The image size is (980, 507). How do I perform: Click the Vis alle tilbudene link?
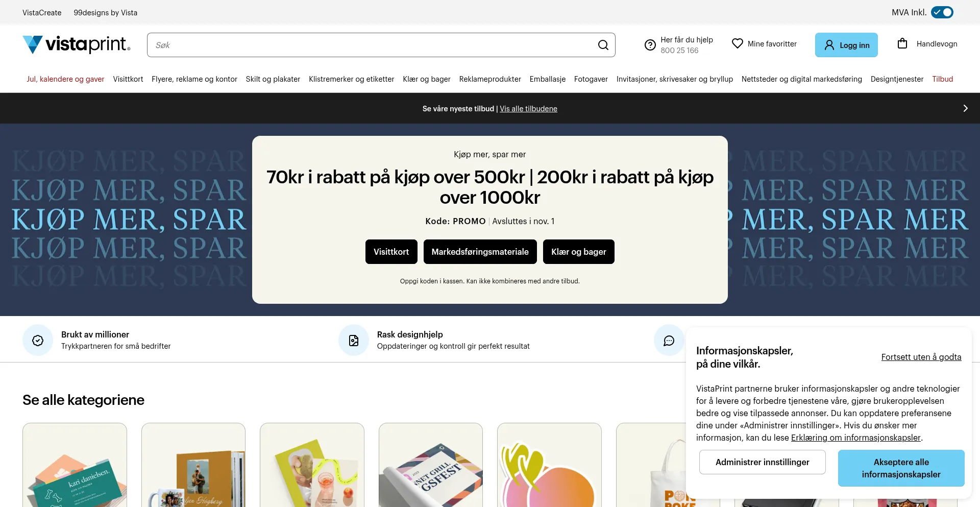coord(528,109)
